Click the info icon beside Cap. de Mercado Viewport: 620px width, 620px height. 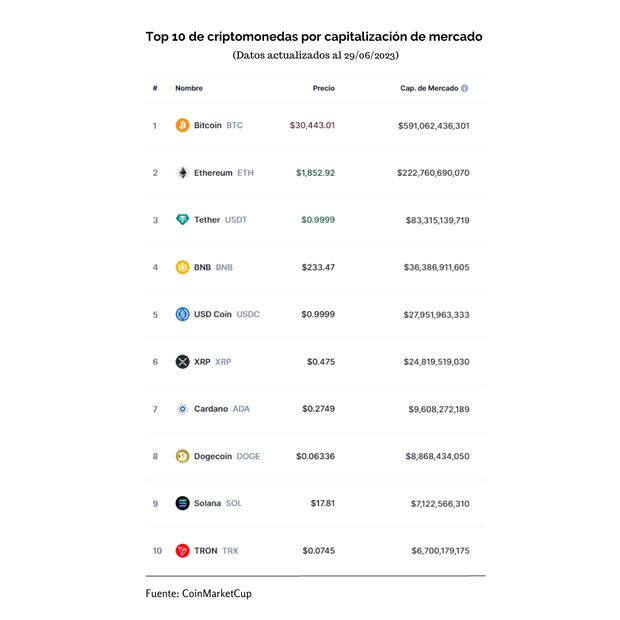465,88
